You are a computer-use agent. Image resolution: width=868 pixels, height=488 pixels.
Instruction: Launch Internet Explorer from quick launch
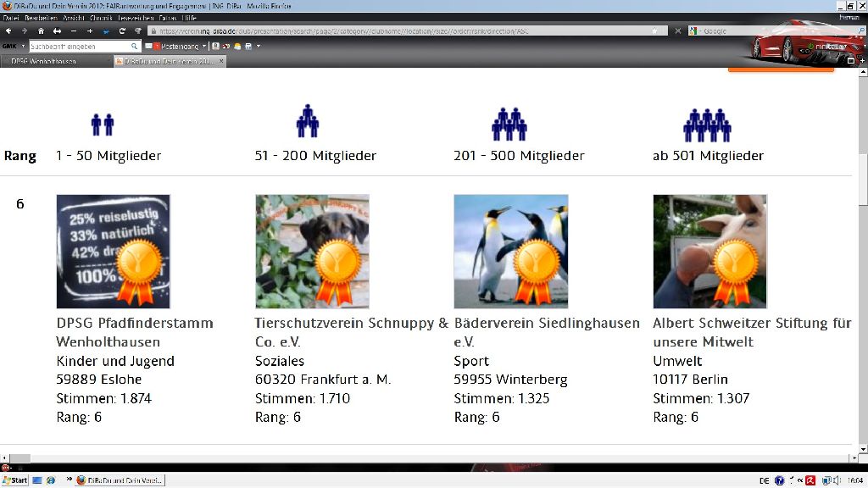50,480
